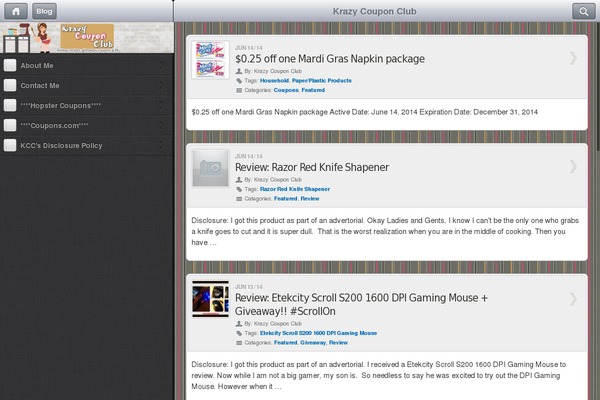Click the tag icon in Mardi Gras post
Screen dimensions: 600x400
[239, 81]
